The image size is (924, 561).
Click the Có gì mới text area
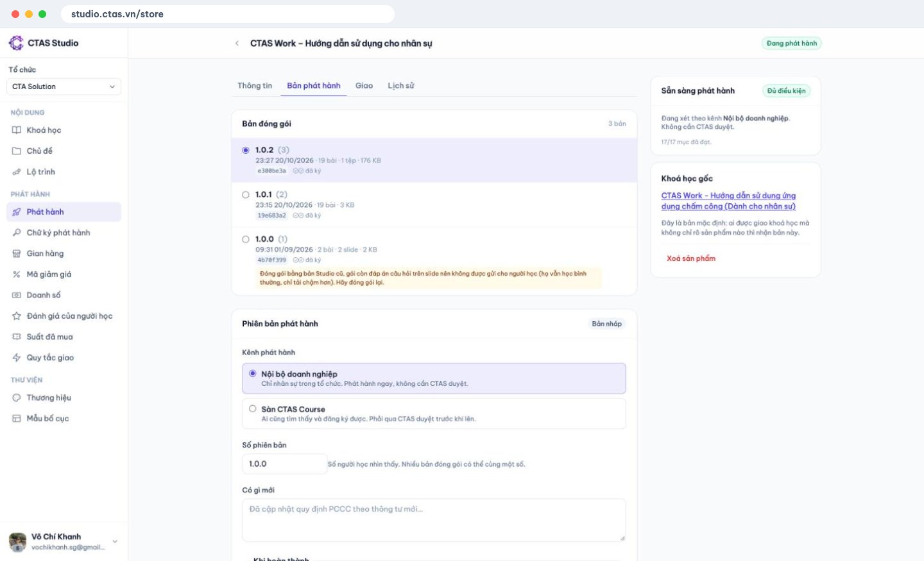pyautogui.click(x=434, y=520)
